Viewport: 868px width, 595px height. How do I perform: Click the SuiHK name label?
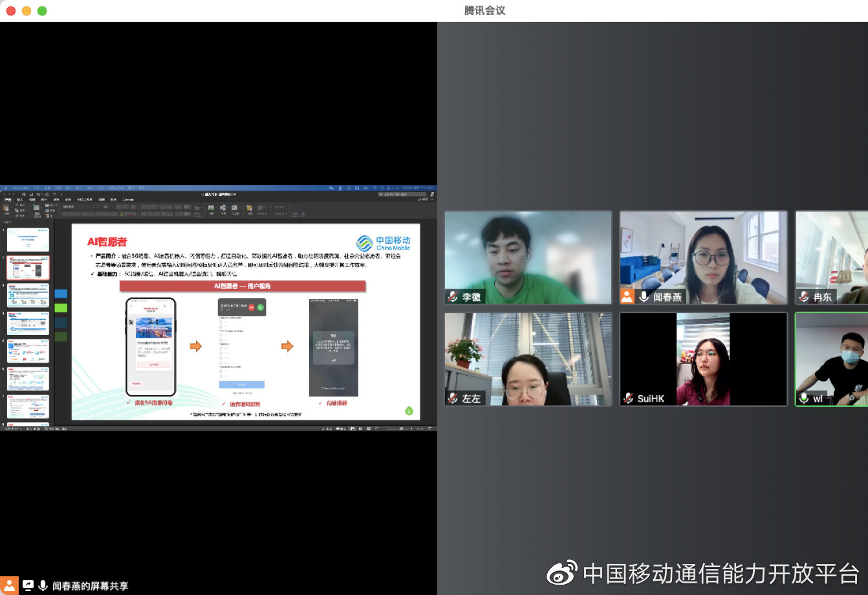[651, 398]
